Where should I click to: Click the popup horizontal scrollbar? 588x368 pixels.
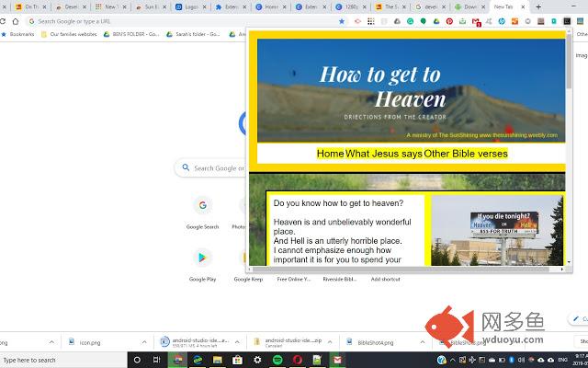(401, 269)
